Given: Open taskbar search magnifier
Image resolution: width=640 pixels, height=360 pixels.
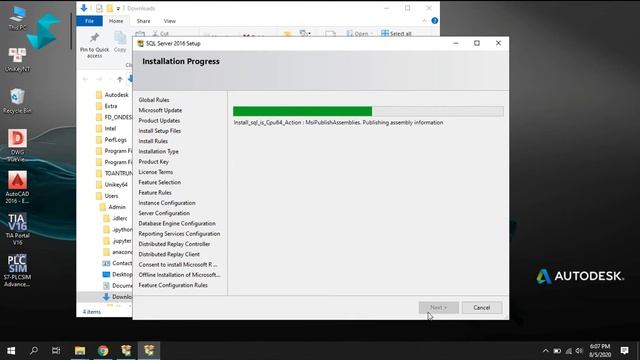Looking at the screenshot, I should [34, 351].
